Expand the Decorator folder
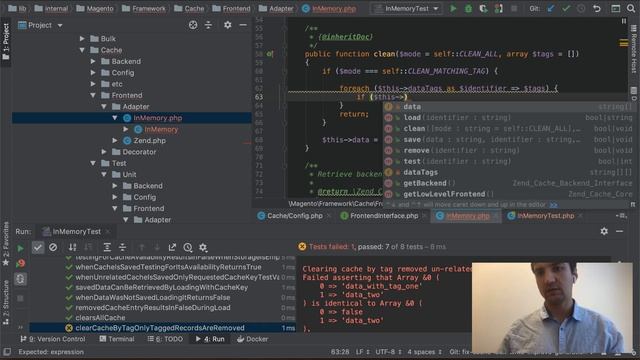Viewport: 640px width, 360px height. click(x=104, y=152)
